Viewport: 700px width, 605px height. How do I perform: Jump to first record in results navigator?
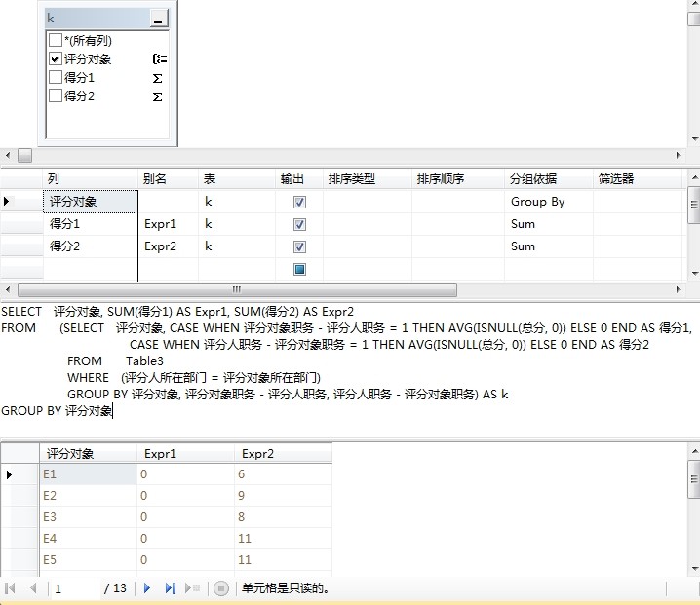(11, 588)
